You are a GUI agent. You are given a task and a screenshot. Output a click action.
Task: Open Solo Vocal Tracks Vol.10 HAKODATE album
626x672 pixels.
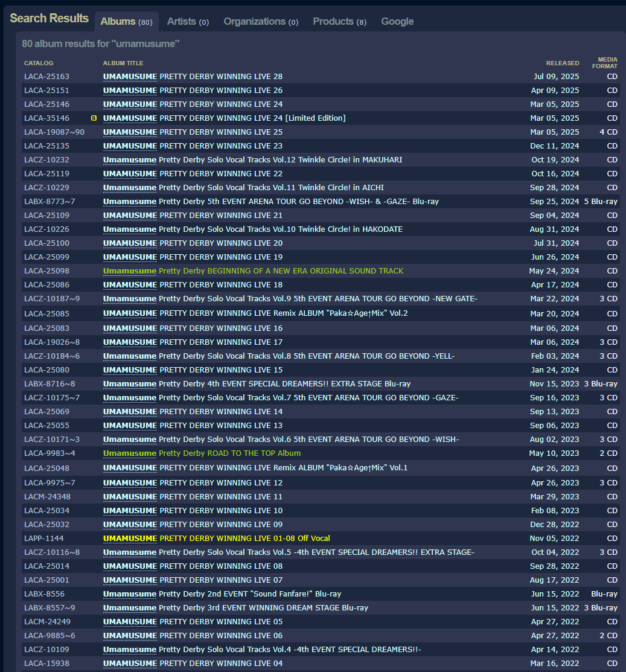point(253,229)
